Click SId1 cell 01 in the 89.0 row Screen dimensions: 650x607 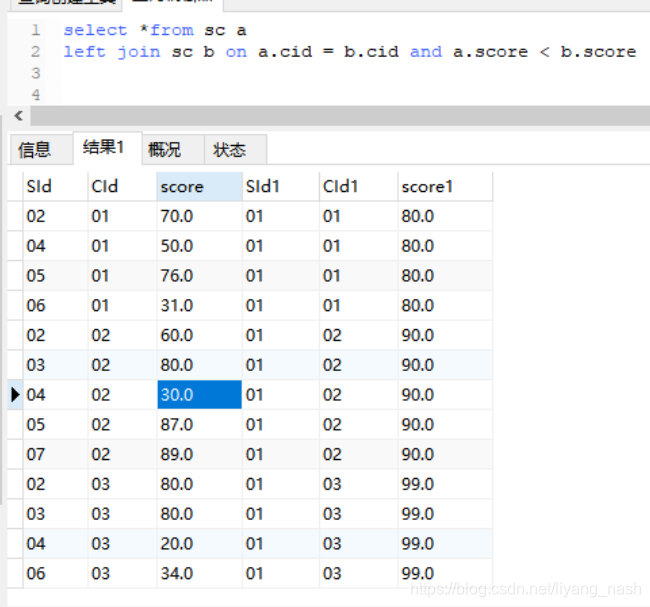click(x=281, y=454)
